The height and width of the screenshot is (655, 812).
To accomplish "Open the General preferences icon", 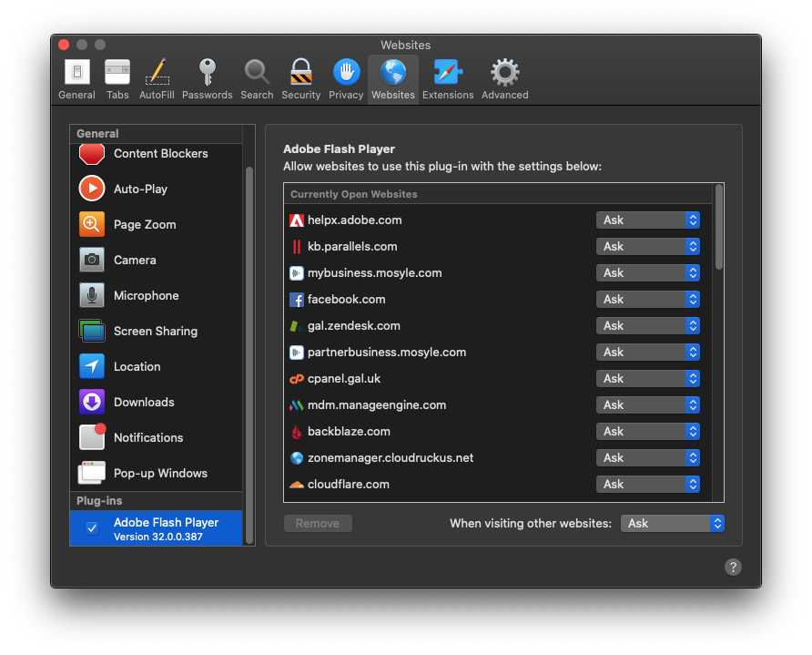I will coord(76,72).
